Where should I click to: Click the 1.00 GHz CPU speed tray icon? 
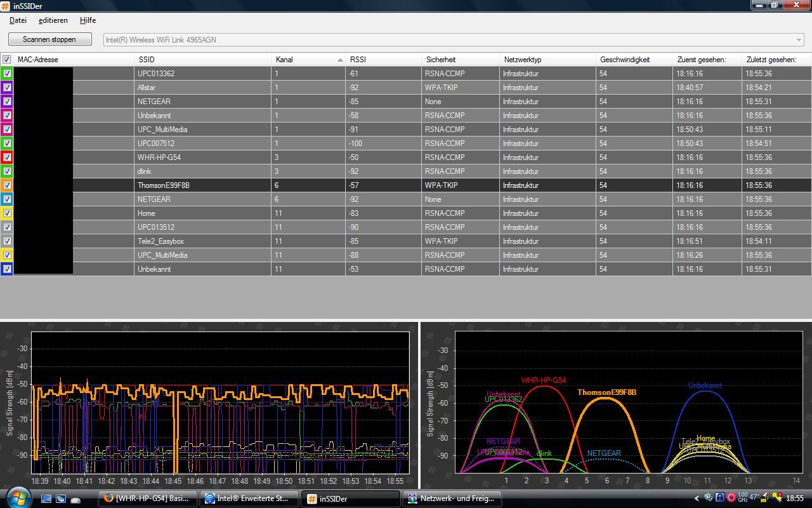pos(742,498)
